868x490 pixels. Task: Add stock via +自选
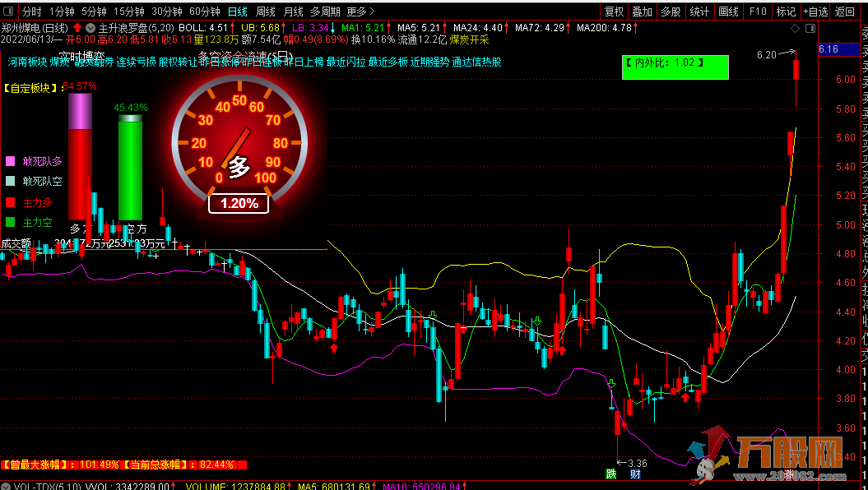tap(816, 11)
